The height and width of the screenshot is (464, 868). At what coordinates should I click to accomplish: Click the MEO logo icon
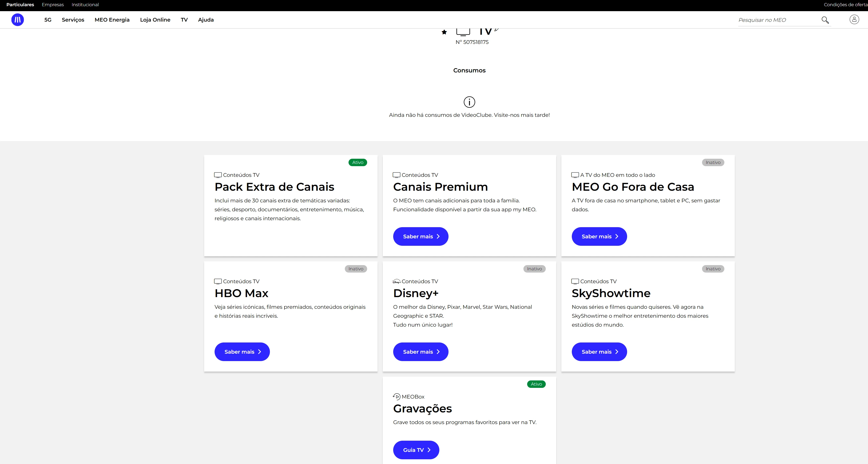coord(18,20)
